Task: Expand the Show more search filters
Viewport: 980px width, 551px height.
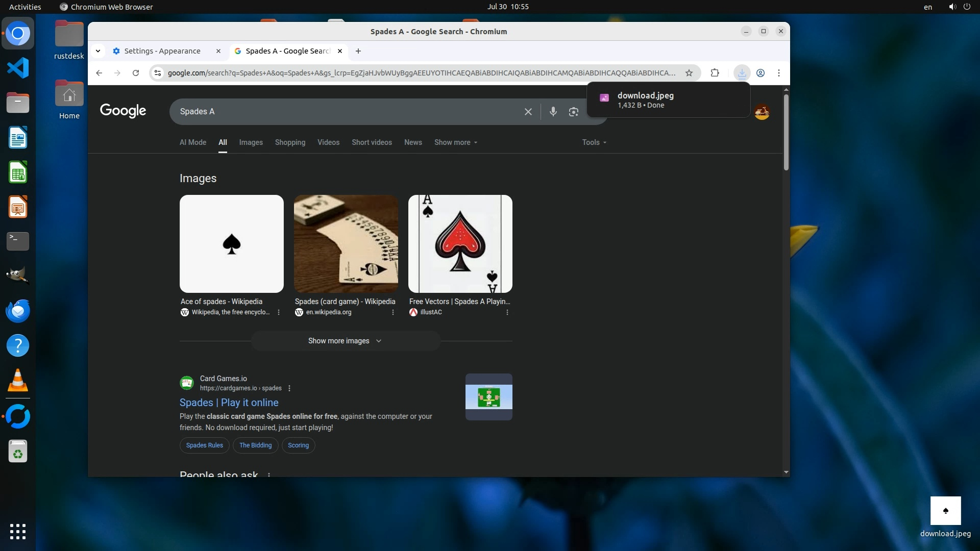Action: (455, 142)
